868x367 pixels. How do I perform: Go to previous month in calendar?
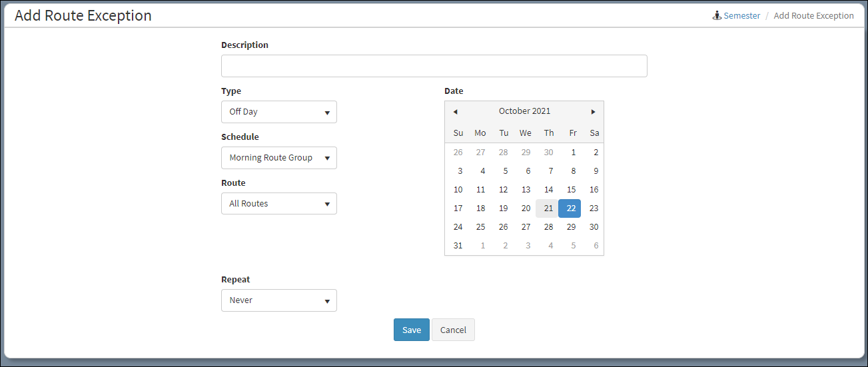(x=455, y=112)
